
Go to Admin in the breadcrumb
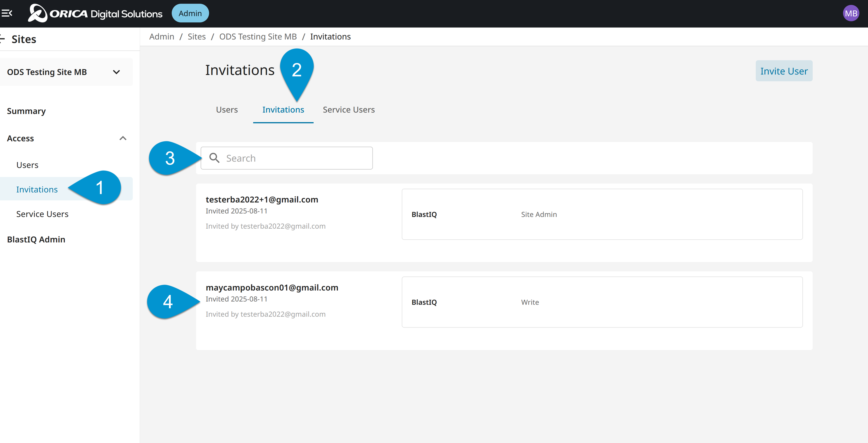(162, 37)
